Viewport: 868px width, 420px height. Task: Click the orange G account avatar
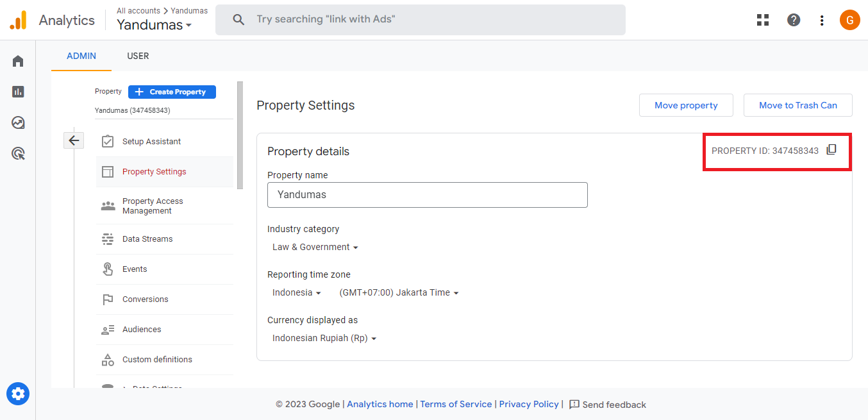click(849, 20)
